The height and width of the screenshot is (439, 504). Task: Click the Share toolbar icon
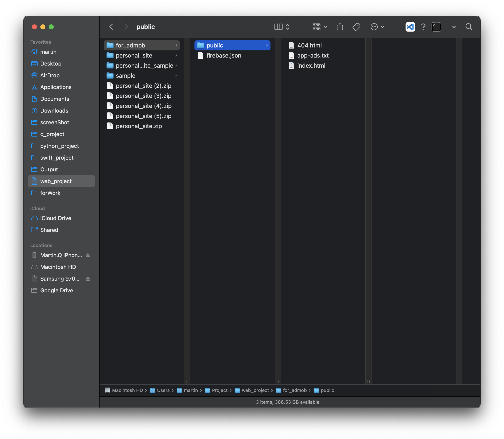point(340,27)
